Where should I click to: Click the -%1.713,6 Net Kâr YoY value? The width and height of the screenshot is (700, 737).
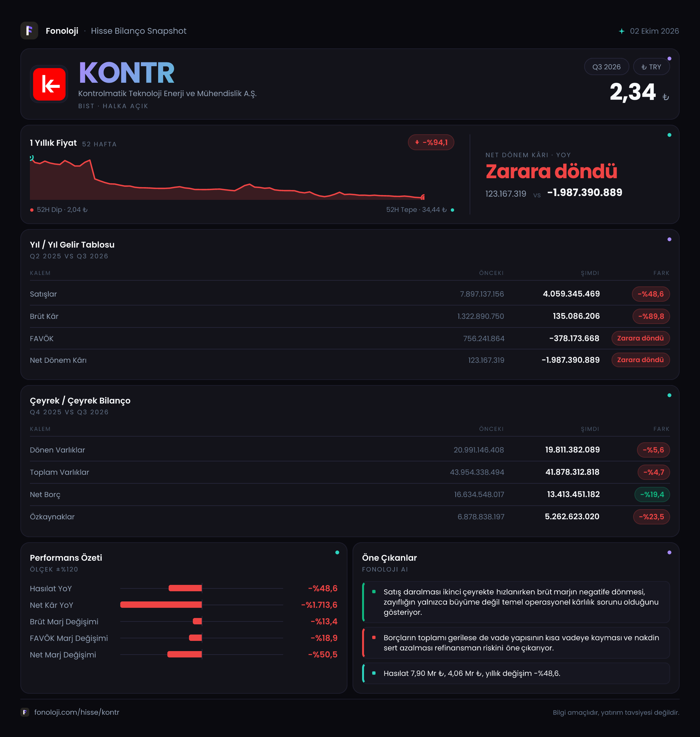pos(319,605)
